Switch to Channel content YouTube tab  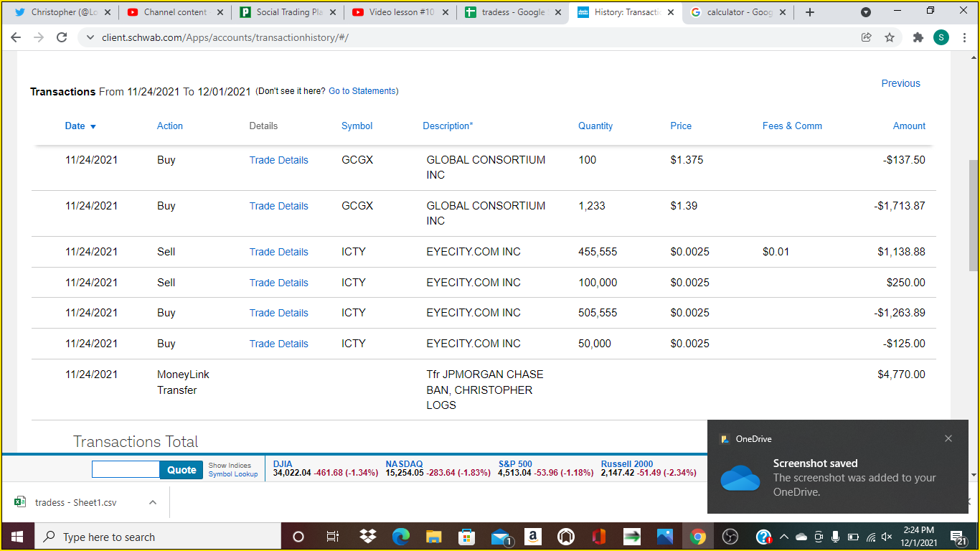(x=175, y=12)
